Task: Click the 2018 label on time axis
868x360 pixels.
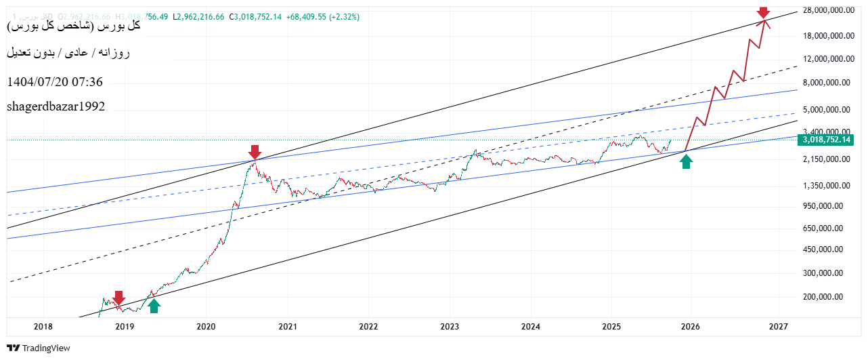Action: tap(43, 326)
